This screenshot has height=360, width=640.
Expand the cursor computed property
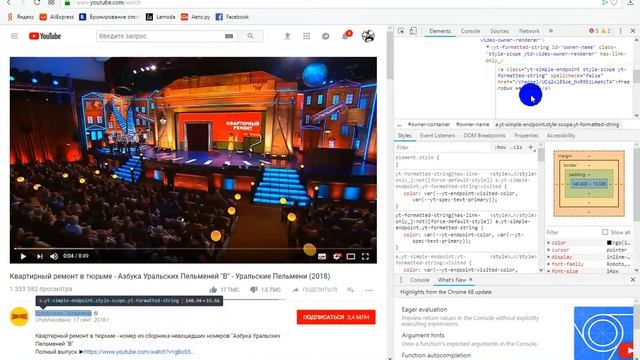pyautogui.click(x=549, y=250)
